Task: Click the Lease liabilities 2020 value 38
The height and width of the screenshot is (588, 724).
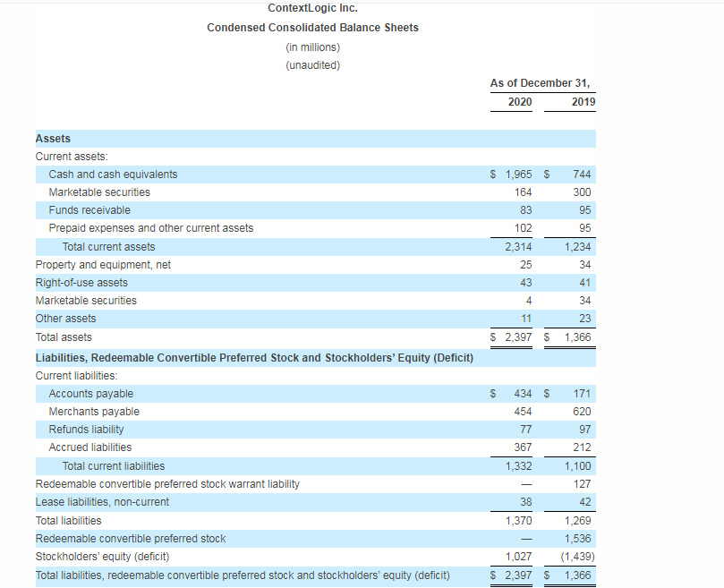Action: tap(526, 502)
